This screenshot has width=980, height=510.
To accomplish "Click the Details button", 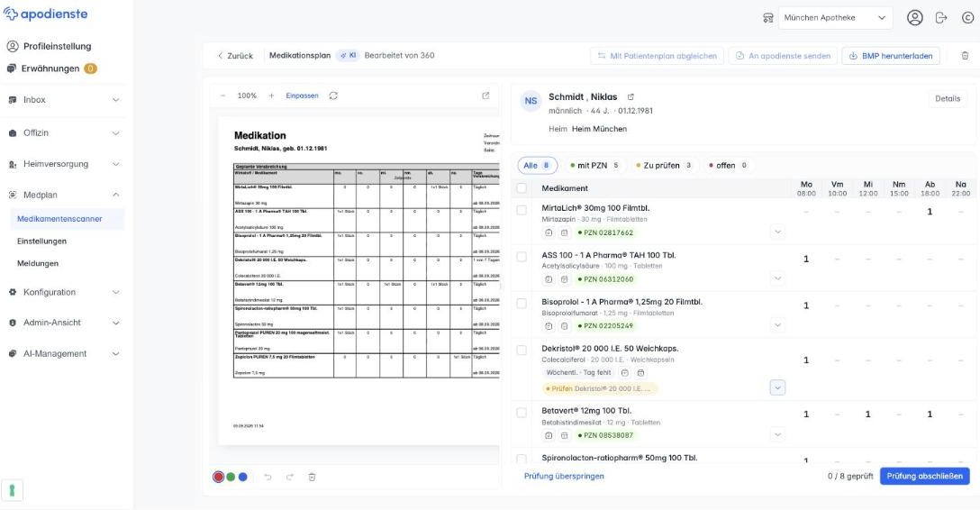I will coord(948,99).
